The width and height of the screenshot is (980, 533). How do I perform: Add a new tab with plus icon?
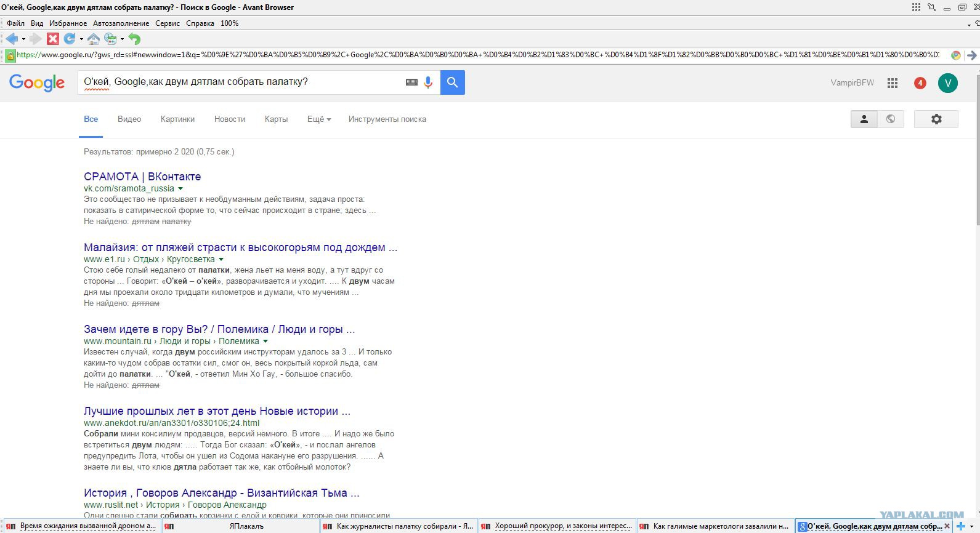click(x=960, y=526)
